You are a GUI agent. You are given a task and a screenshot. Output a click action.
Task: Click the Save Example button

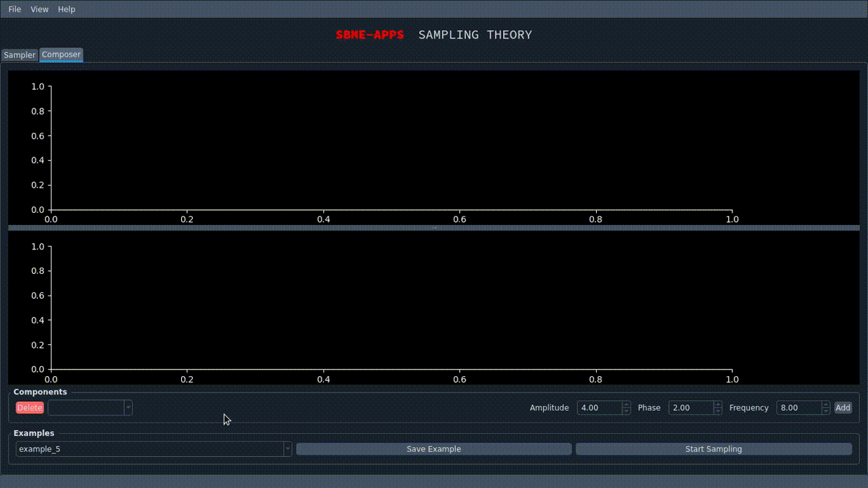[x=434, y=449]
